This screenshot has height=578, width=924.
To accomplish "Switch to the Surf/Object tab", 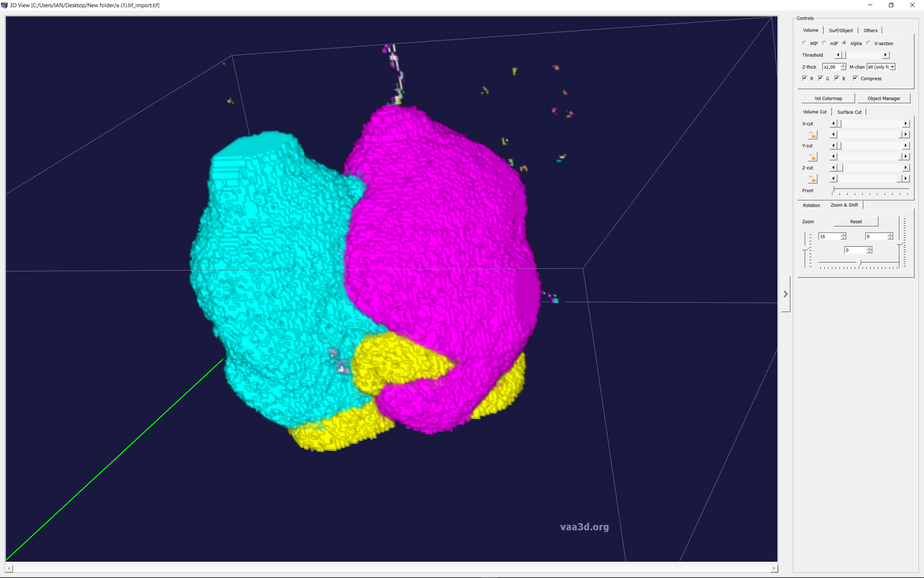I will (x=841, y=30).
